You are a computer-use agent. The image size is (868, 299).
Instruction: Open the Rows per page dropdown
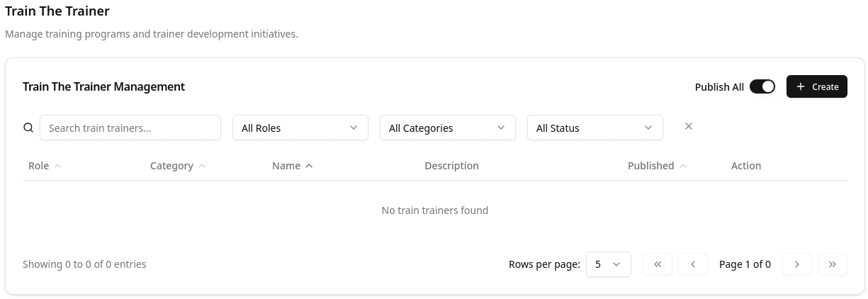tap(609, 264)
